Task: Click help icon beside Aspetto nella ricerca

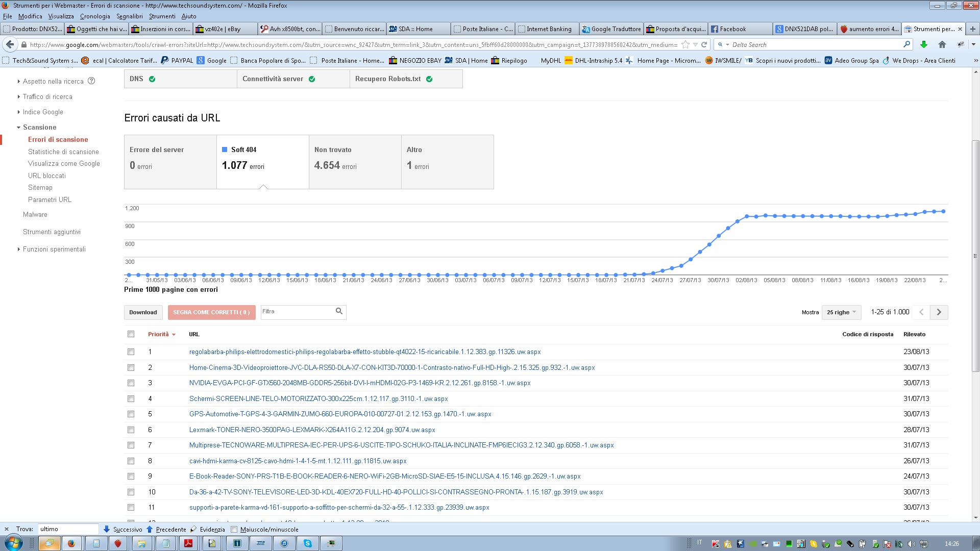Action: coord(91,81)
